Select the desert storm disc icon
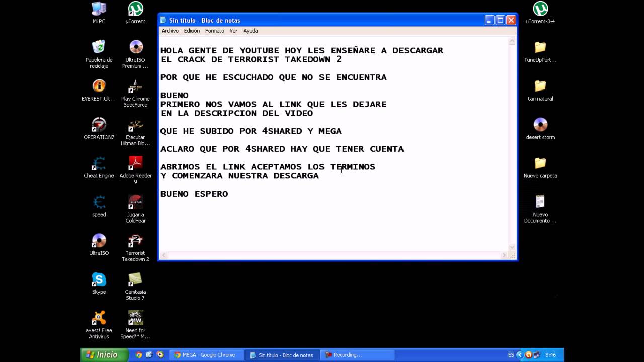644x362 pixels. (x=540, y=128)
